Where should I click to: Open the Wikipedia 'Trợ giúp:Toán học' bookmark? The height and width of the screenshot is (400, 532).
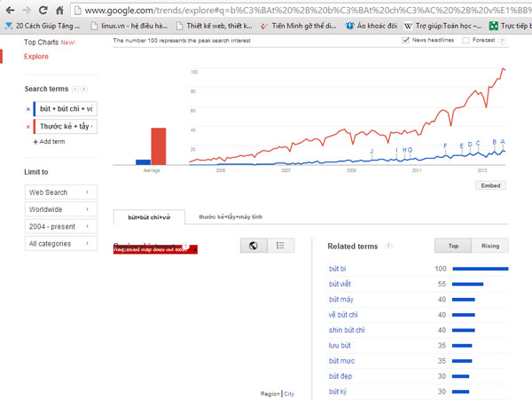[x=442, y=26]
